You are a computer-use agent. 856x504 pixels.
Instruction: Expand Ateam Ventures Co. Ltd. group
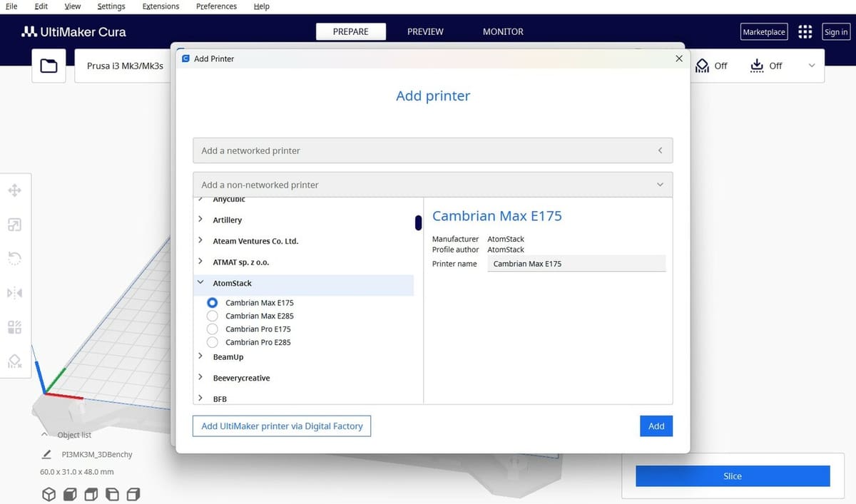click(200, 241)
